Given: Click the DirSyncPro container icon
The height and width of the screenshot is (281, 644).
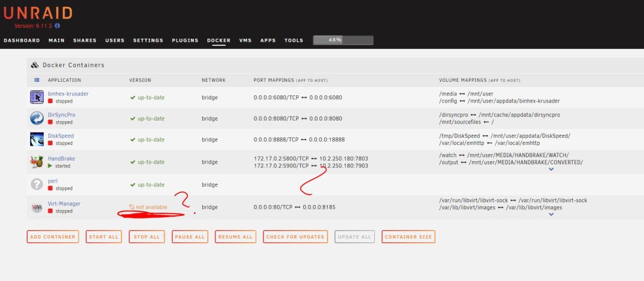Looking at the screenshot, I should tap(37, 119).
